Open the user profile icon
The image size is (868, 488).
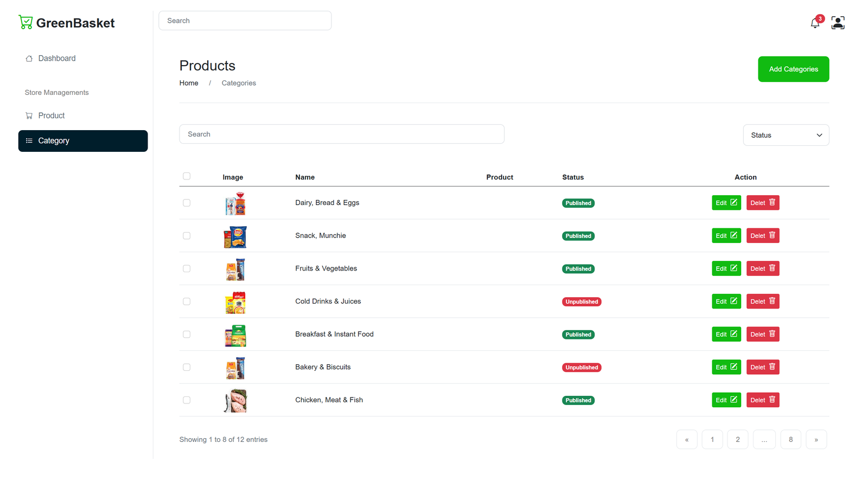tap(838, 23)
